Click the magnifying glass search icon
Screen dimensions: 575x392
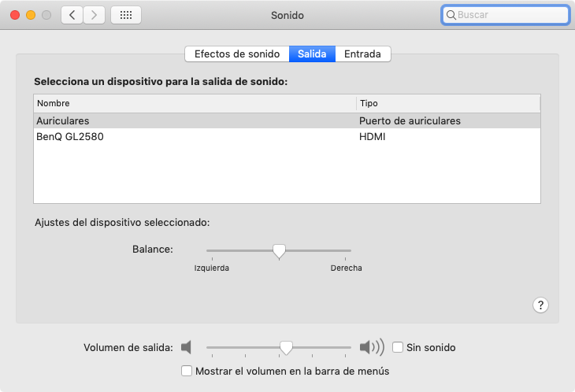[451, 15]
